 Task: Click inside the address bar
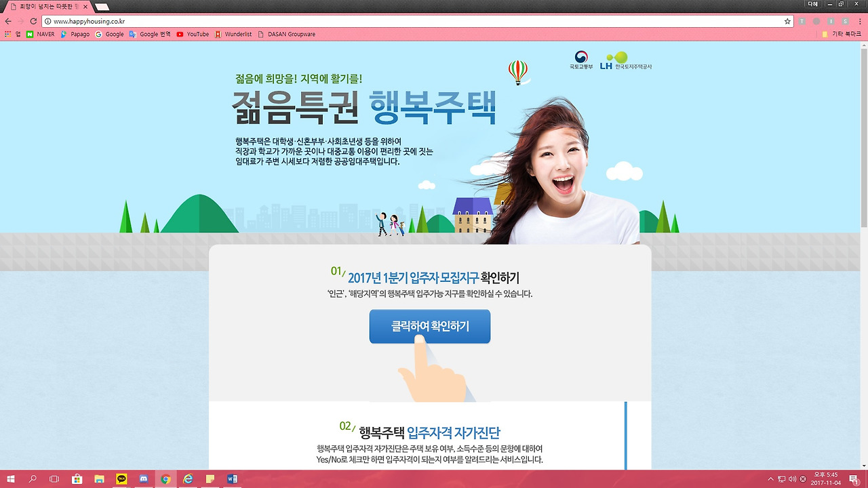(203, 20)
